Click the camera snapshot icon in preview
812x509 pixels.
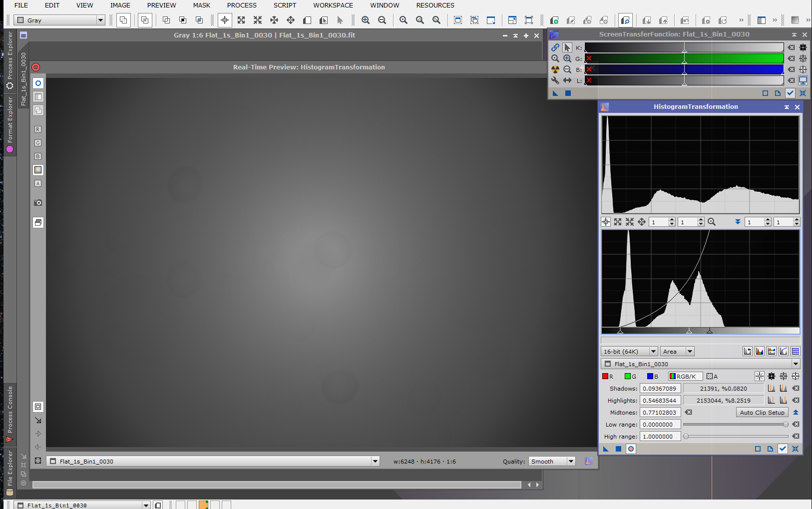click(x=38, y=202)
